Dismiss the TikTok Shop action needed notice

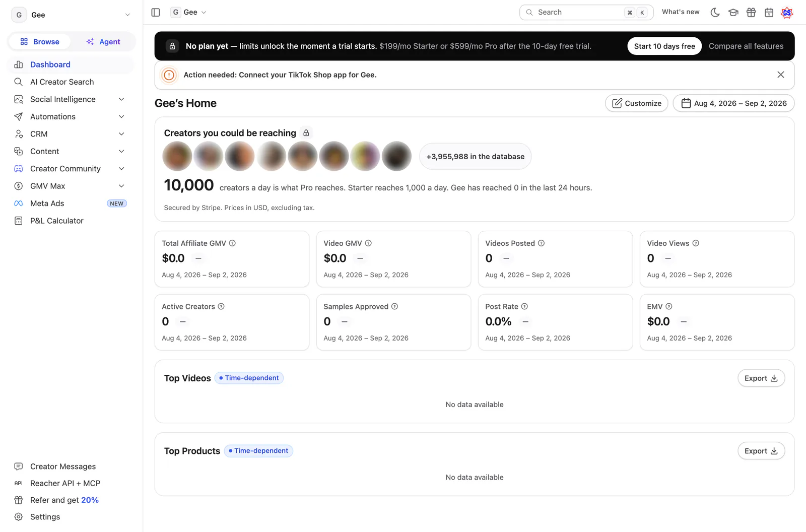click(x=781, y=75)
